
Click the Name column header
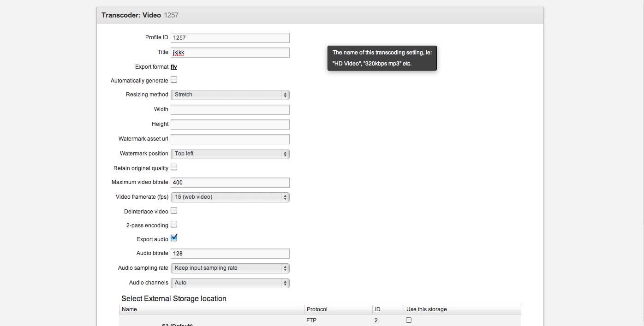pos(212,309)
